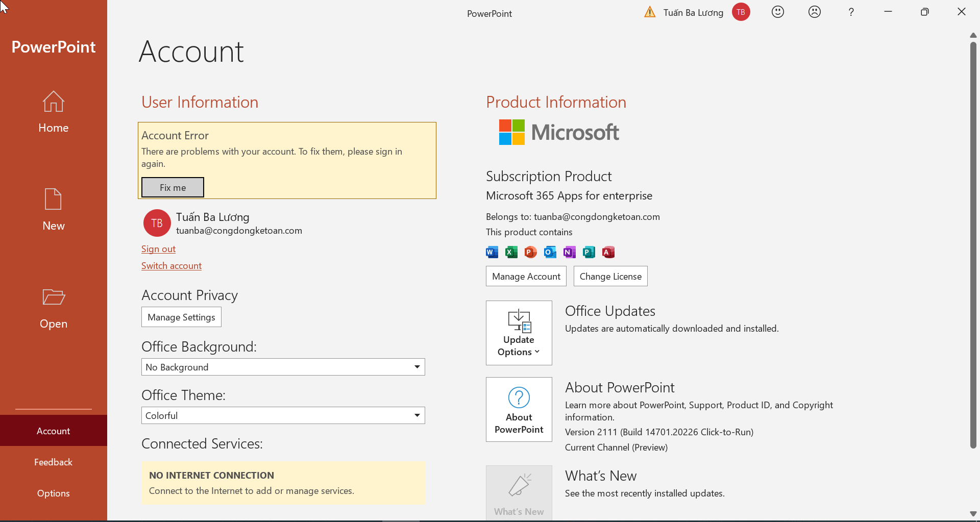Click the Change License button

pos(610,276)
